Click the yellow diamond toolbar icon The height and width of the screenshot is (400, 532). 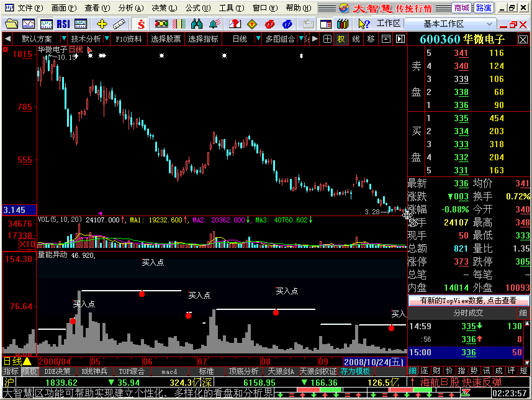(x=252, y=24)
